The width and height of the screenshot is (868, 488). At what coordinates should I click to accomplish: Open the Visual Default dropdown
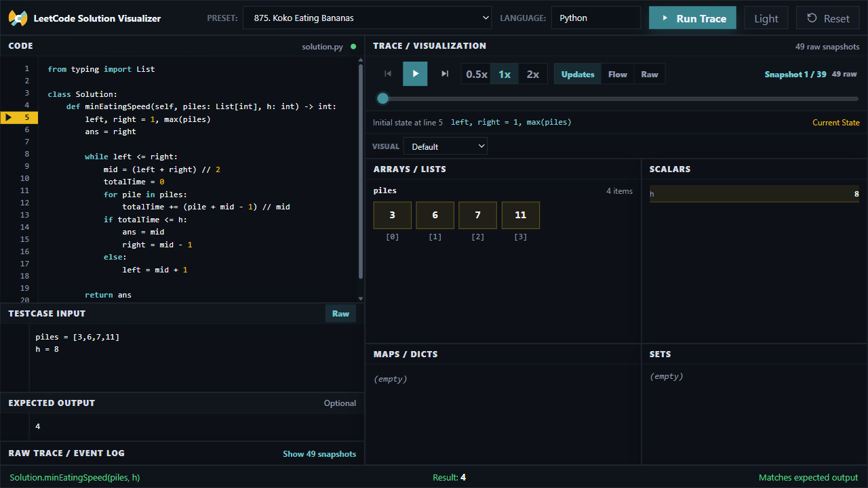[446, 146]
